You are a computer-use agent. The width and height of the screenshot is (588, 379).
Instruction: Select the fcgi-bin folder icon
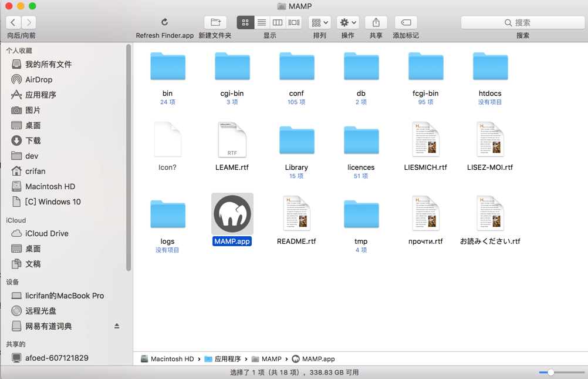pos(425,66)
